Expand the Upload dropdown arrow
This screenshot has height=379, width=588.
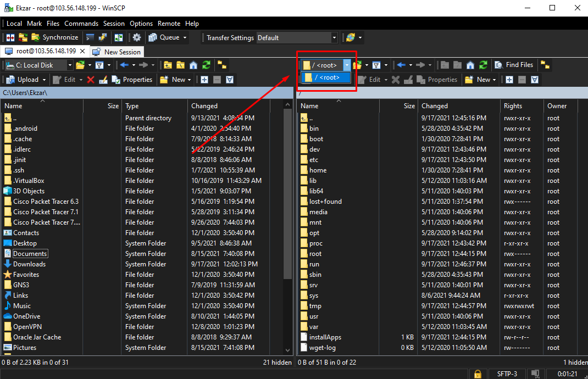coord(45,80)
